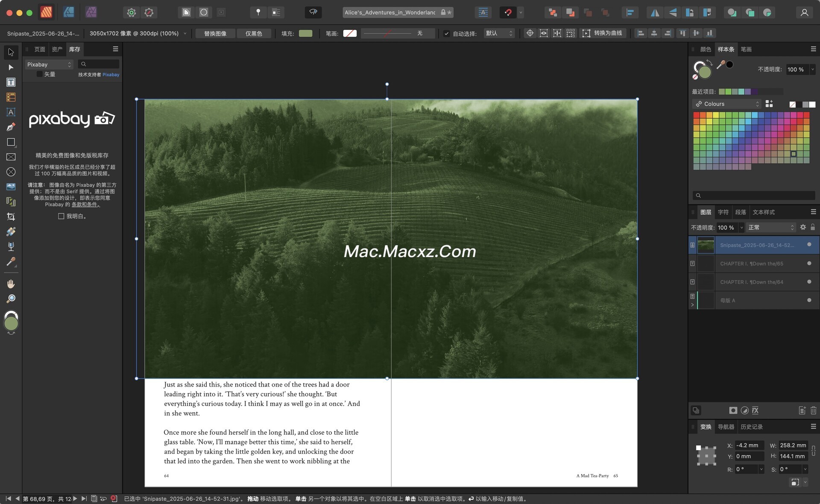
Task: Select the View (hand) tool
Action: click(11, 284)
